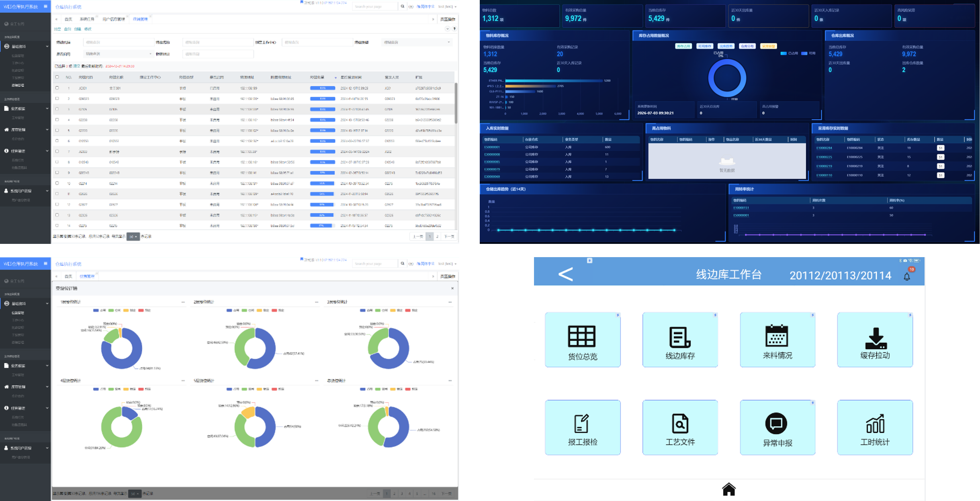Open the 1层货位统计 chart options menu
980x501 pixels.
pos(183,302)
